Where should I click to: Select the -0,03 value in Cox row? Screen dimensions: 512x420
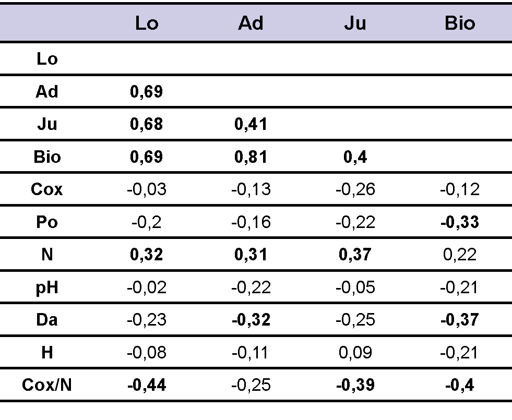tap(146, 189)
